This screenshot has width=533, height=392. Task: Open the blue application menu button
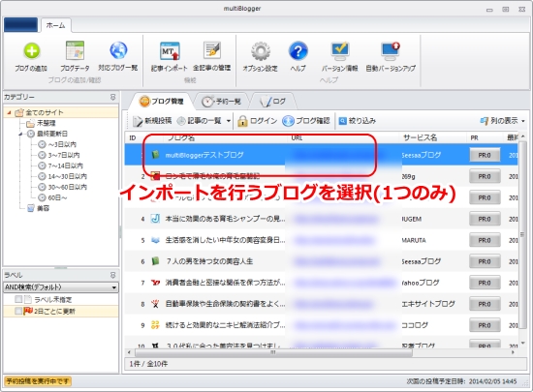point(20,25)
